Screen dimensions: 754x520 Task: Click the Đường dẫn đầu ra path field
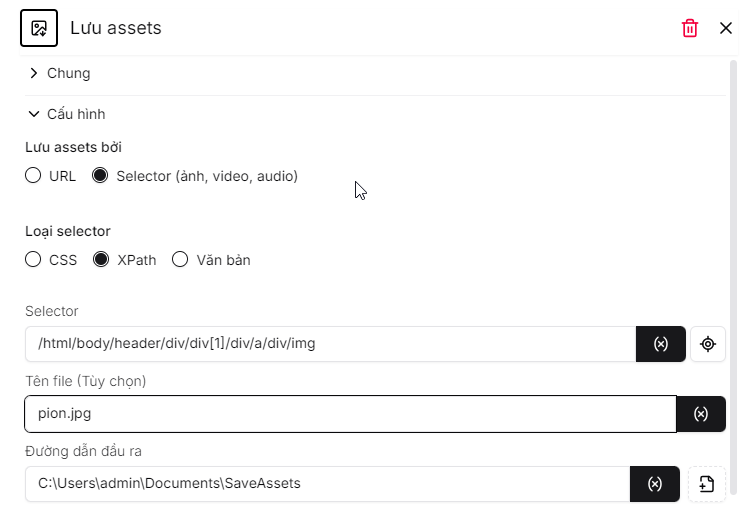[327, 484]
